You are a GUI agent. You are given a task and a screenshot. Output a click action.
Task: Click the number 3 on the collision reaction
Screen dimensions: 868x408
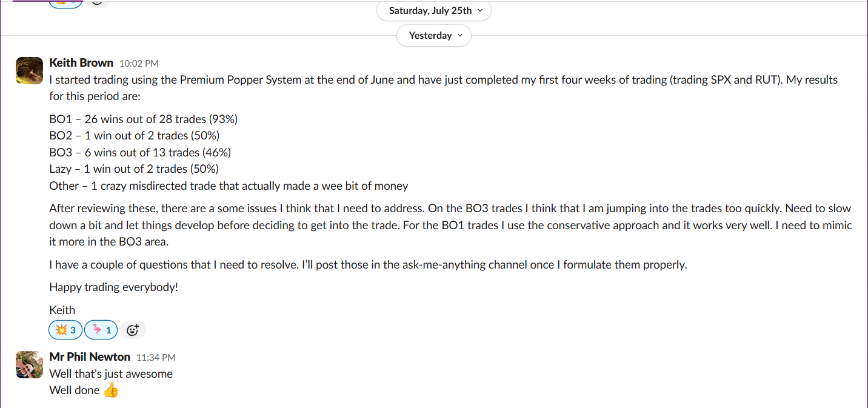click(x=73, y=330)
